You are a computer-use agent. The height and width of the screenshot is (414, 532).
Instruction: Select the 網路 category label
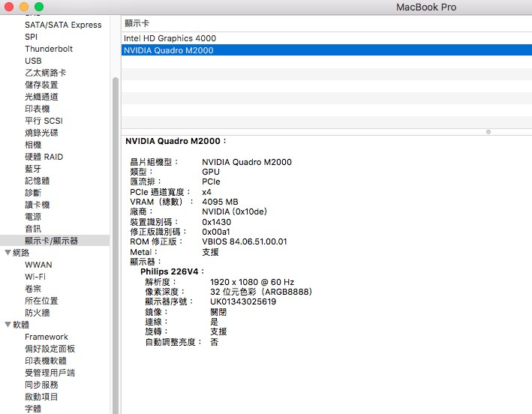pos(21,253)
